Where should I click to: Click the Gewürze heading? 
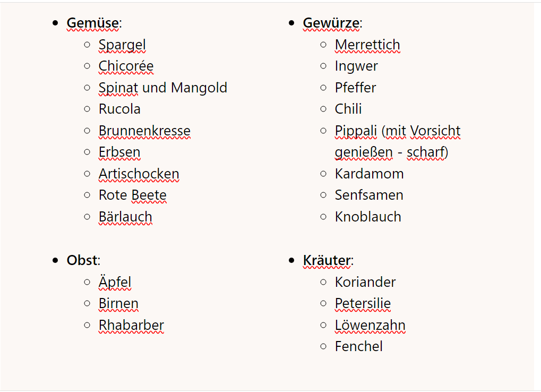coord(331,23)
